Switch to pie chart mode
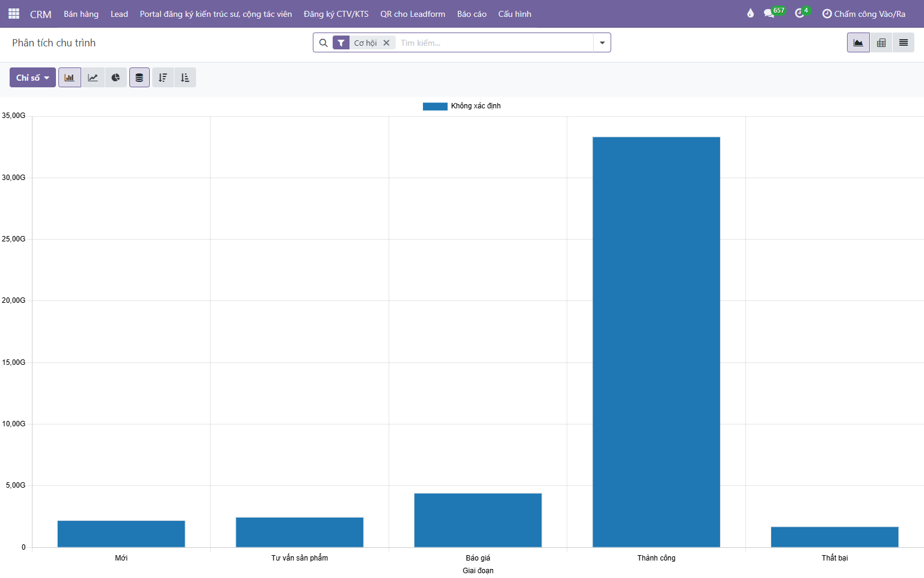 (x=115, y=78)
